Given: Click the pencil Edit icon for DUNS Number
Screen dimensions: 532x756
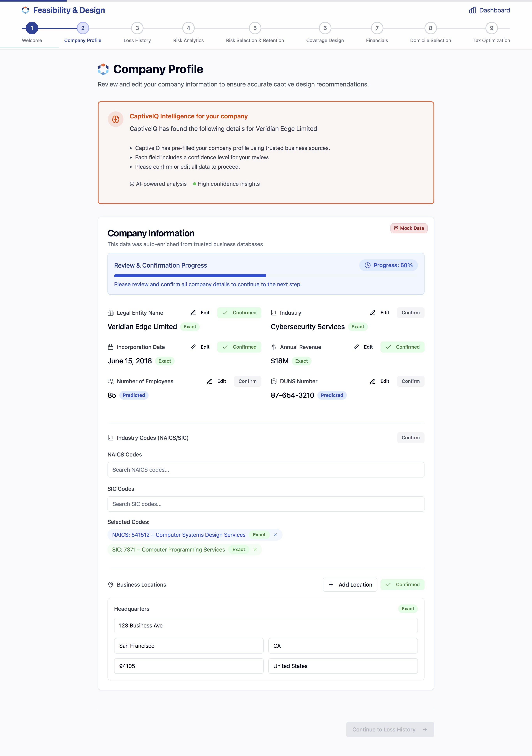Looking at the screenshot, I should tap(373, 381).
